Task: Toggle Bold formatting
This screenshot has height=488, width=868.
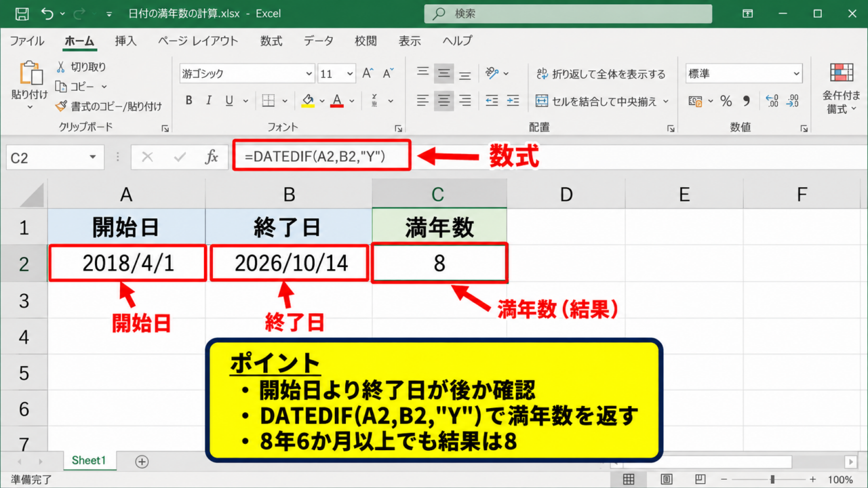Action: [189, 101]
